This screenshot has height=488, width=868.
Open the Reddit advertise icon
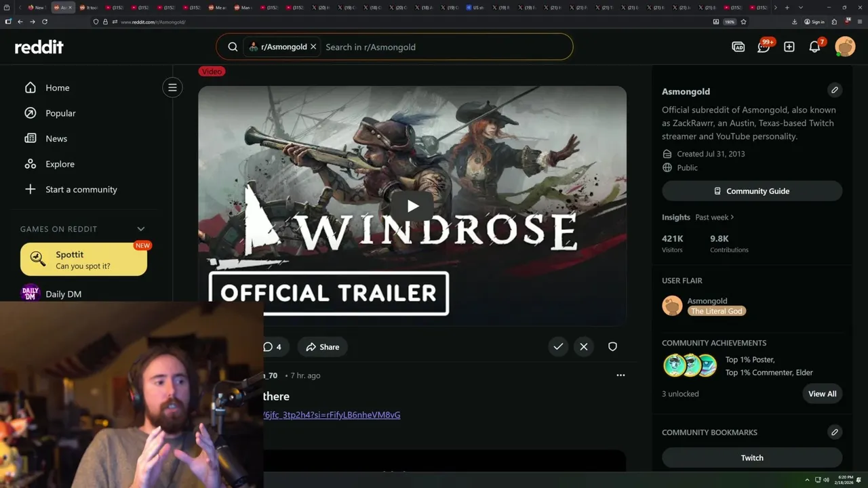pyautogui.click(x=738, y=47)
